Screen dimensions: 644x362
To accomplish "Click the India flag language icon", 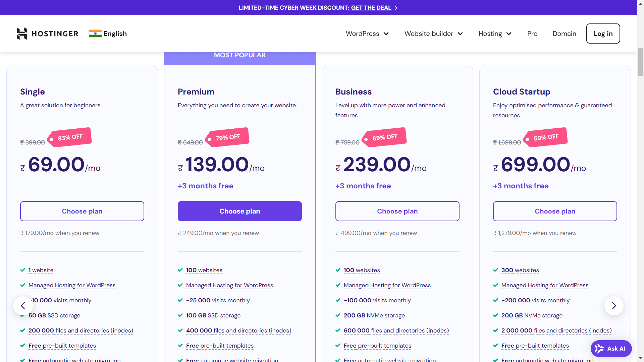I will coord(95,34).
